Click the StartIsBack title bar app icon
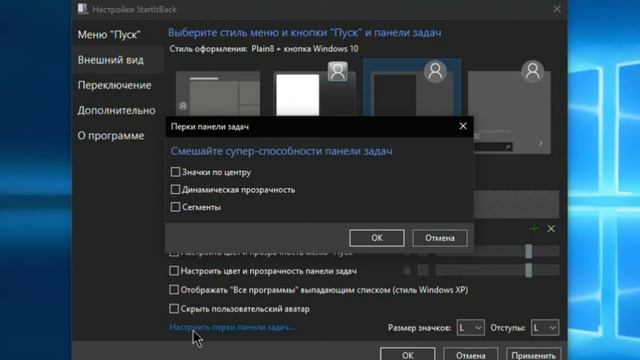This screenshot has height=360, width=640. click(83, 9)
